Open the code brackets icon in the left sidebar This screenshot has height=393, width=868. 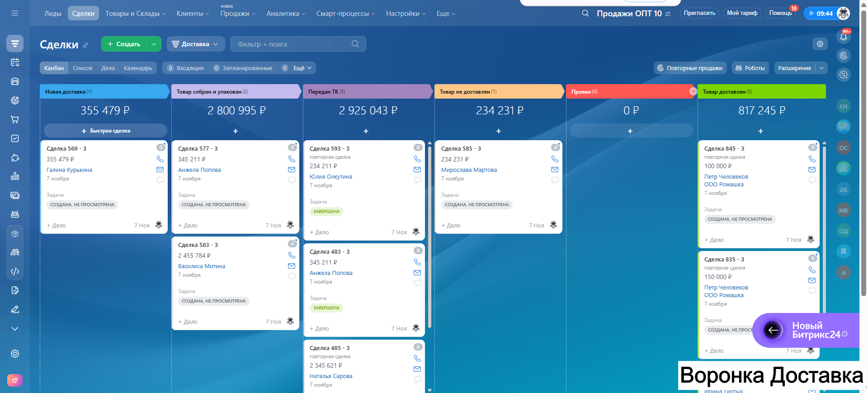coord(15,271)
